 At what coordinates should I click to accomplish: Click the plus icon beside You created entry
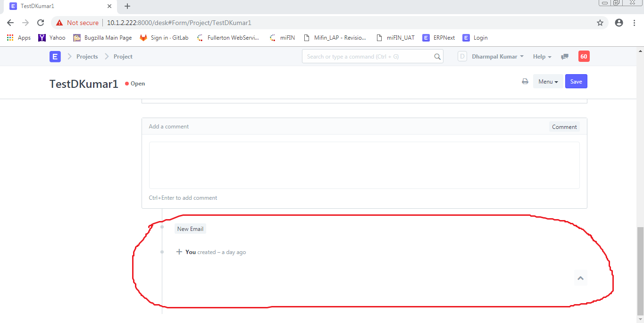pos(179,252)
